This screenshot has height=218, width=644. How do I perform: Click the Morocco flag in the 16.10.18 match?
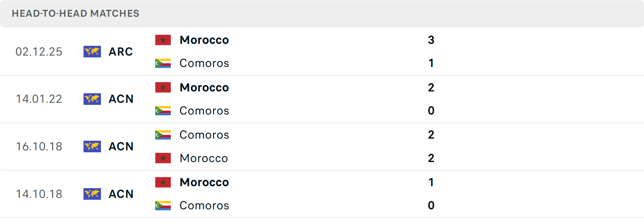coord(163,158)
